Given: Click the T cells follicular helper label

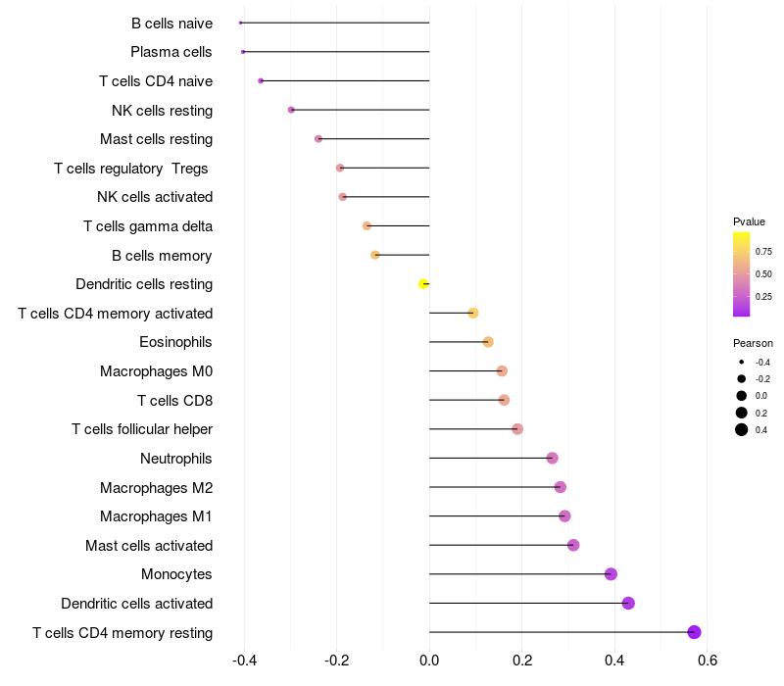Looking at the screenshot, I should coord(142,429).
